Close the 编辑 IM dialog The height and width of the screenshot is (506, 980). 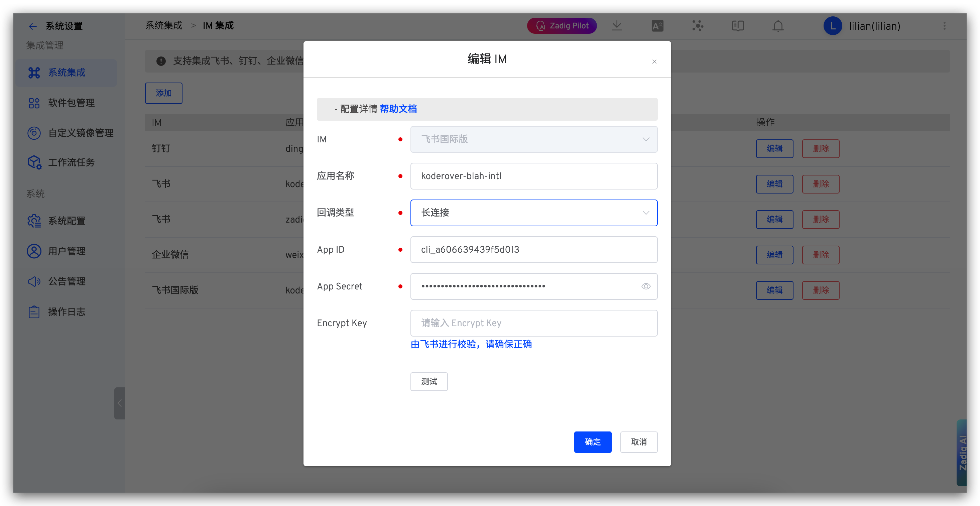click(x=654, y=61)
